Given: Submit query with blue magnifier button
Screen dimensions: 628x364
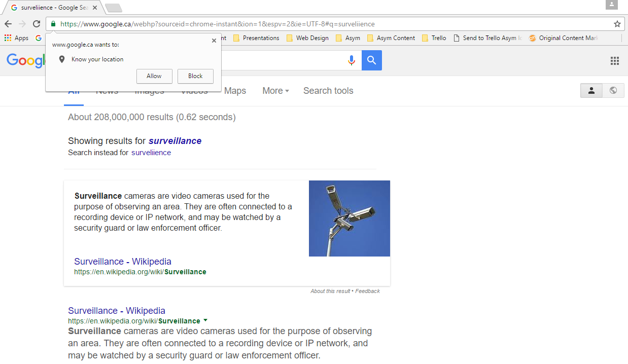Looking at the screenshot, I should click(372, 60).
